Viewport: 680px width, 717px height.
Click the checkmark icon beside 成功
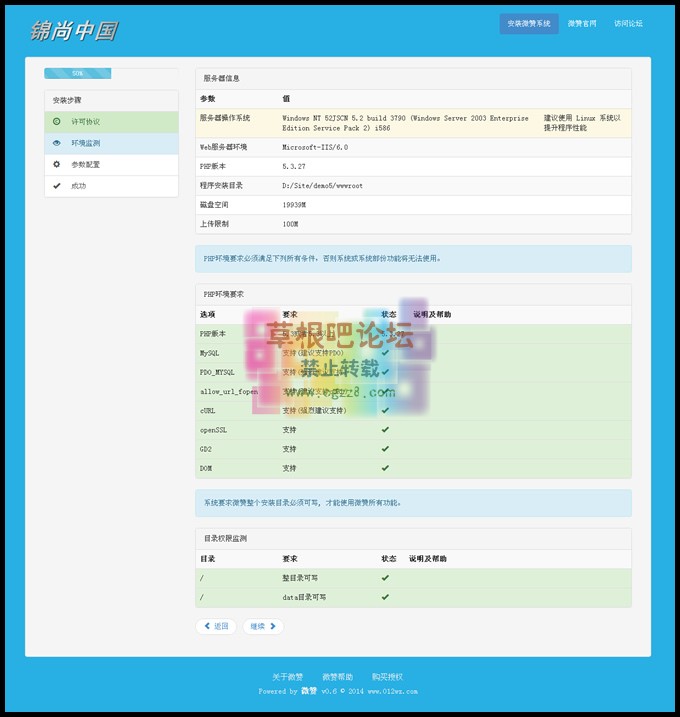pos(57,186)
